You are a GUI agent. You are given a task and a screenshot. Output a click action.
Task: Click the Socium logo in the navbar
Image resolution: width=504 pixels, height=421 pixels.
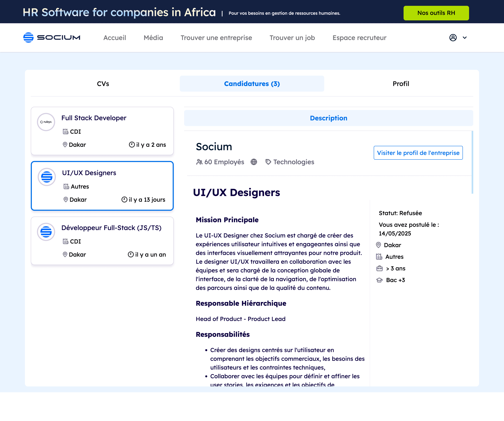(52, 37)
